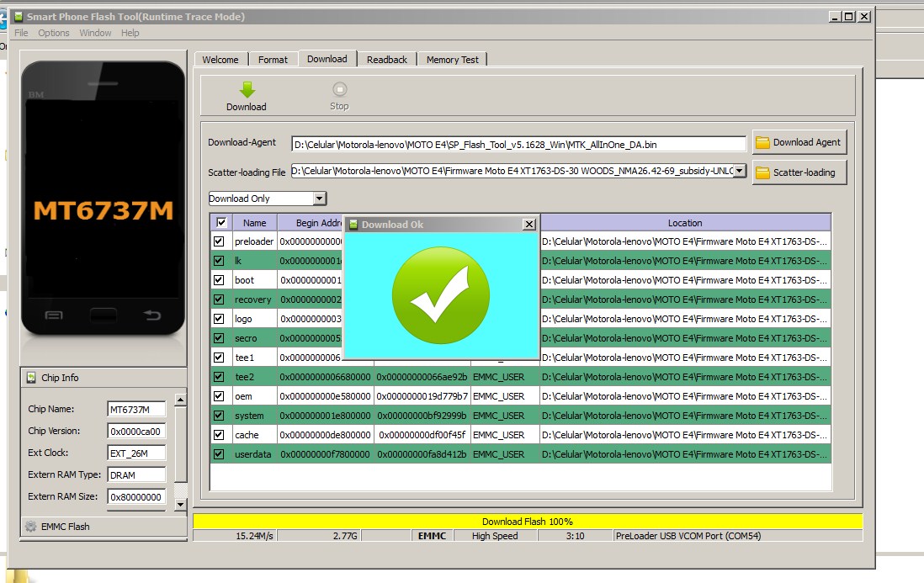Uncheck the secro partition checkbox
This screenshot has height=583, width=924.
219,338
